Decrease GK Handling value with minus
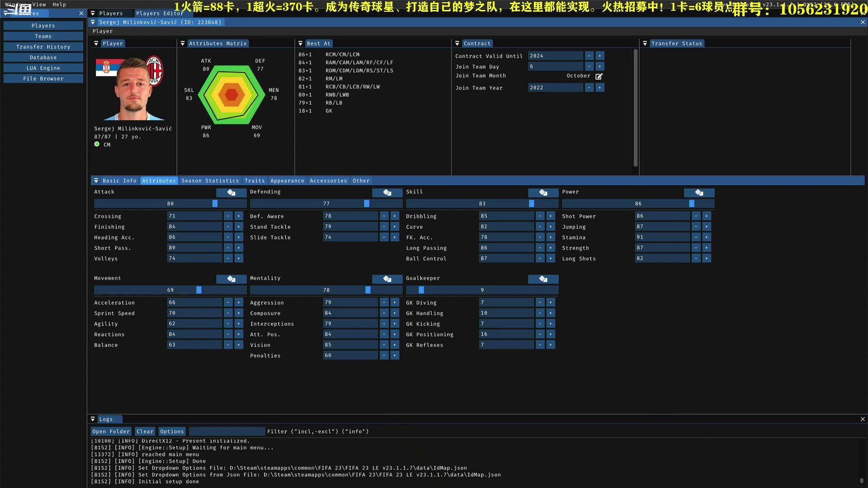Viewport: 868px width, 488px height. [540, 313]
